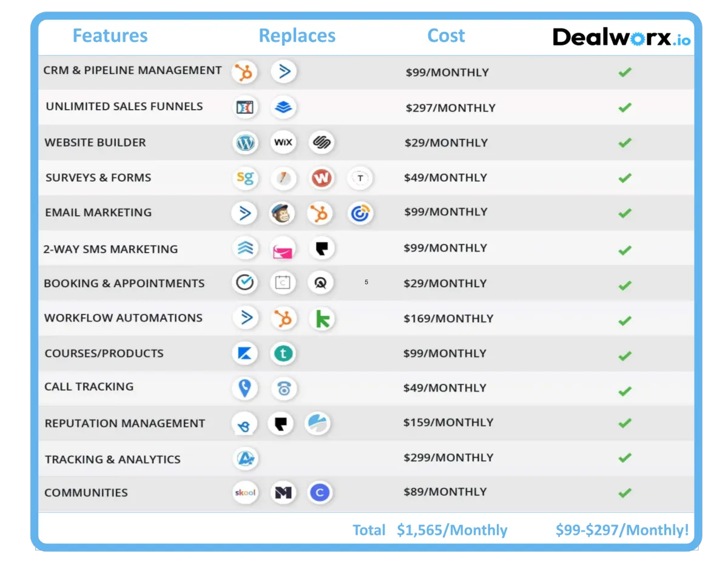The image size is (728, 565).
Task: Click the Dealworx.io logo
Action: tap(622, 38)
